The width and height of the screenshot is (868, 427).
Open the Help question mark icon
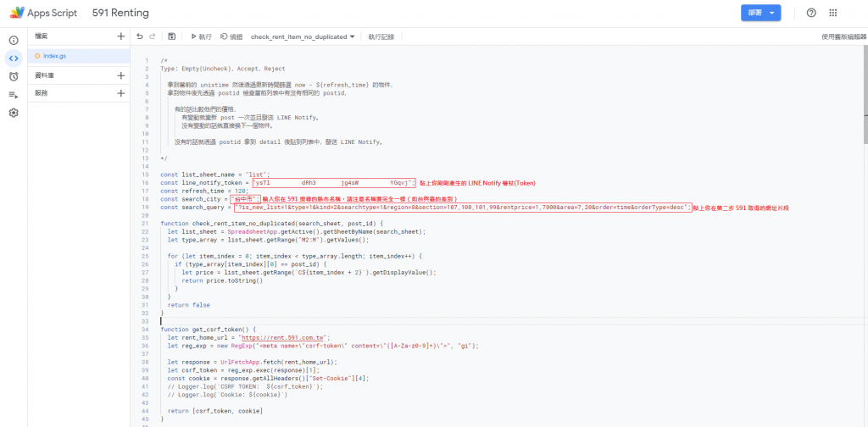(811, 13)
